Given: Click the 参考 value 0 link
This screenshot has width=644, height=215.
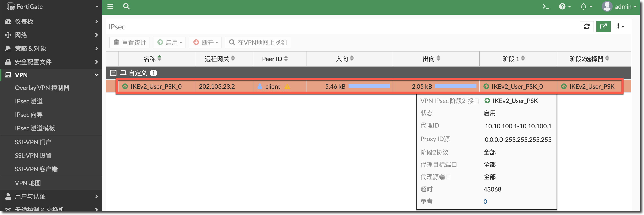Looking at the screenshot, I should (485, 202).
